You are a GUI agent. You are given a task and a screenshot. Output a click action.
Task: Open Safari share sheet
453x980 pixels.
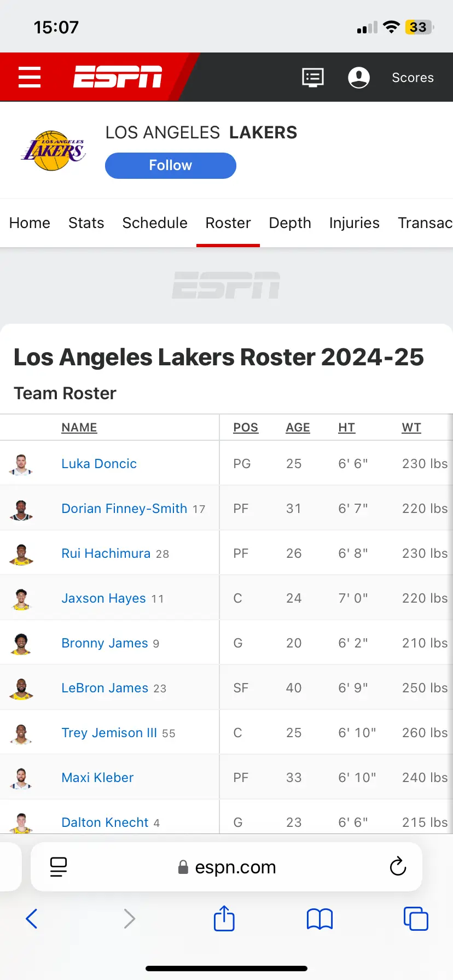[224, 918]
